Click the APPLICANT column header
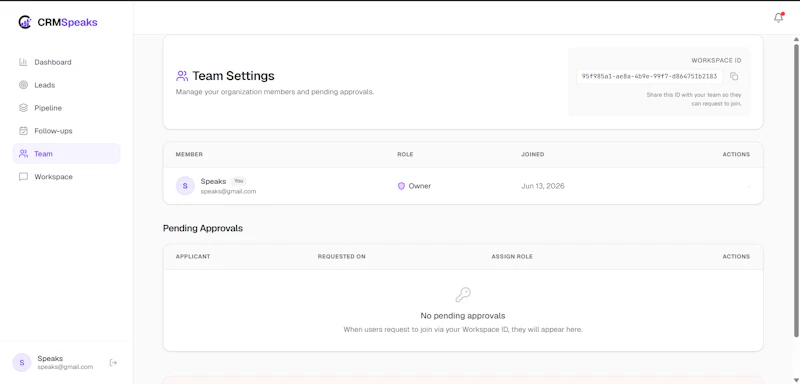Viewport: 800px width, 384px height. coord(193,257)
